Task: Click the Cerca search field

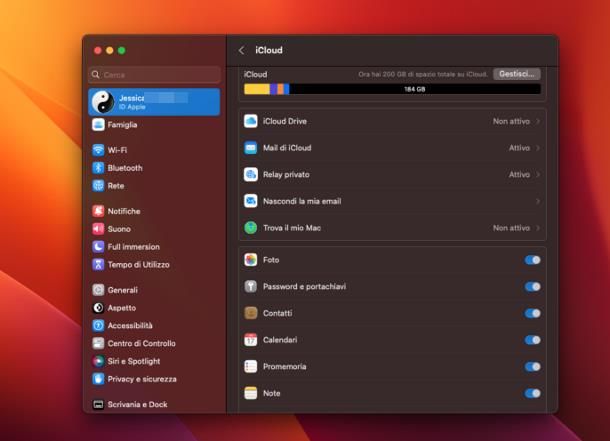Action: coord(154,75)
